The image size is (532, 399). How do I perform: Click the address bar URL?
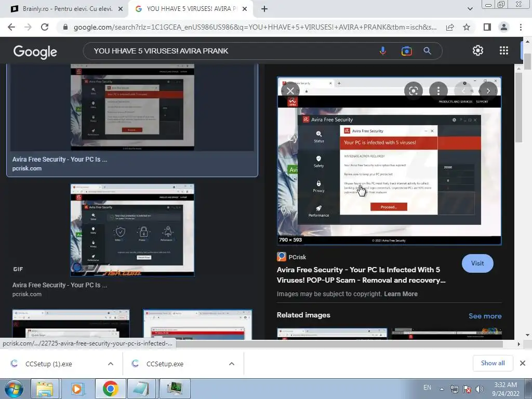[x=255, y=27]
